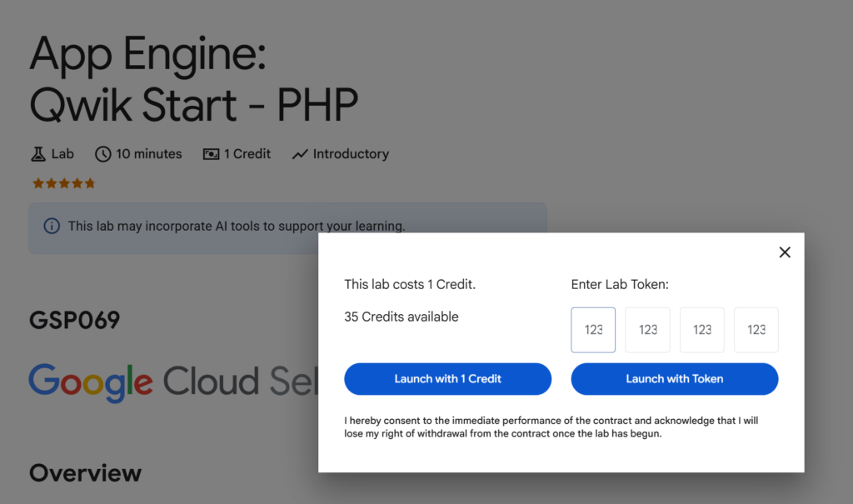
Task: Click the App Engine Qwik Start title
Action: [x=193, y=80]
